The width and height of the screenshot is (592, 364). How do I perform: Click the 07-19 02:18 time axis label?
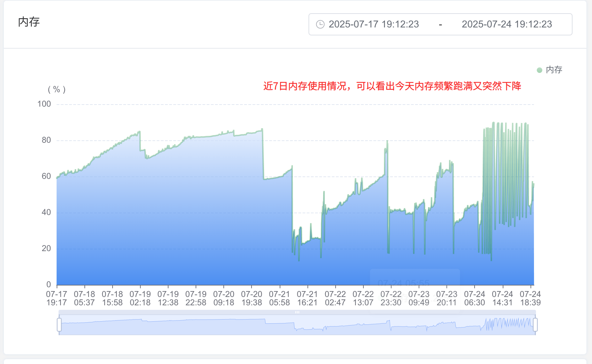tap(140, 298)
